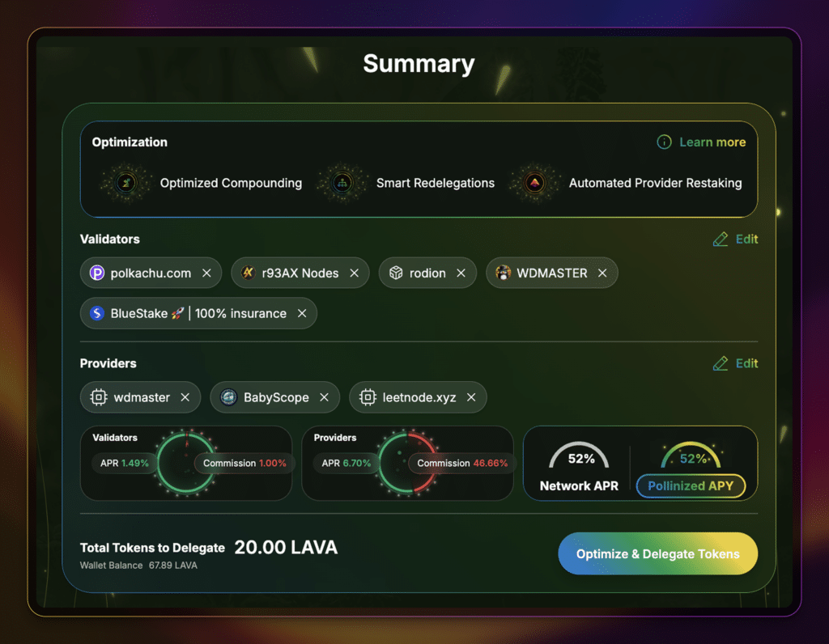Click the pencil Edit icon for Validators
This screenshot has width=829, height=644.
click(720, 239)
